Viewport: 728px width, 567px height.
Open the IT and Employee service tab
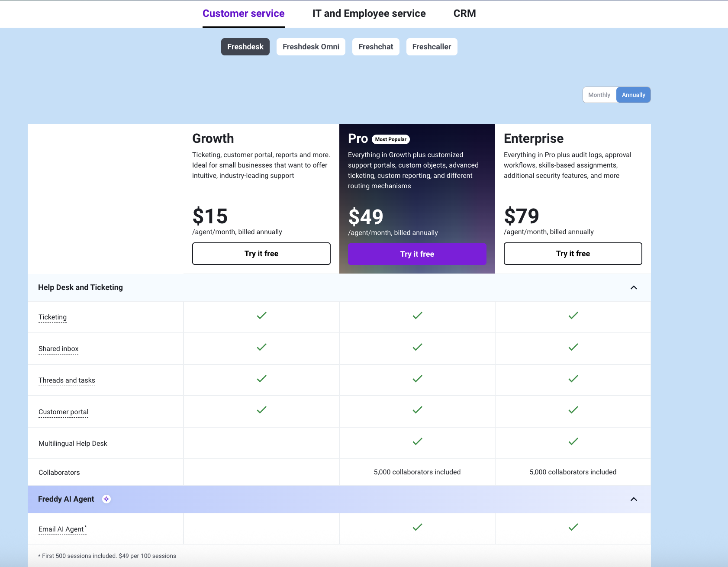(x=369, y=13)
